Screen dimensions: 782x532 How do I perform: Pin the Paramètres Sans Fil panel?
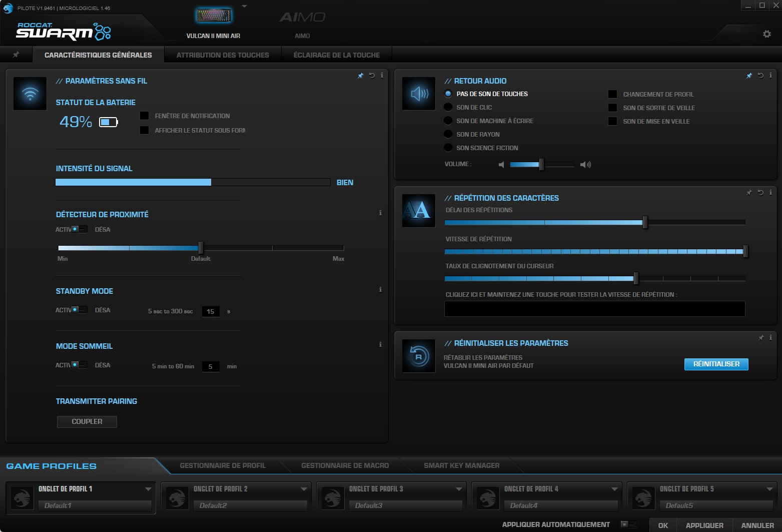point(360,76)
